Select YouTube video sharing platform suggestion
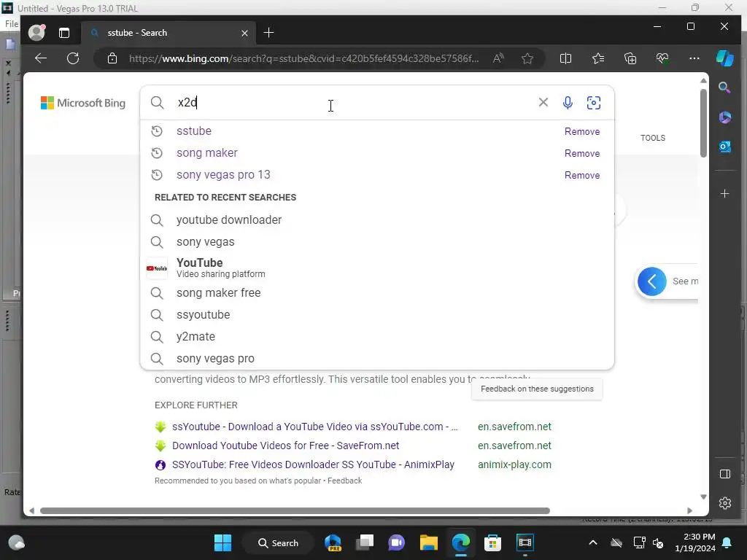The width and height of the screenshot is (747, 560). (377, 268)
